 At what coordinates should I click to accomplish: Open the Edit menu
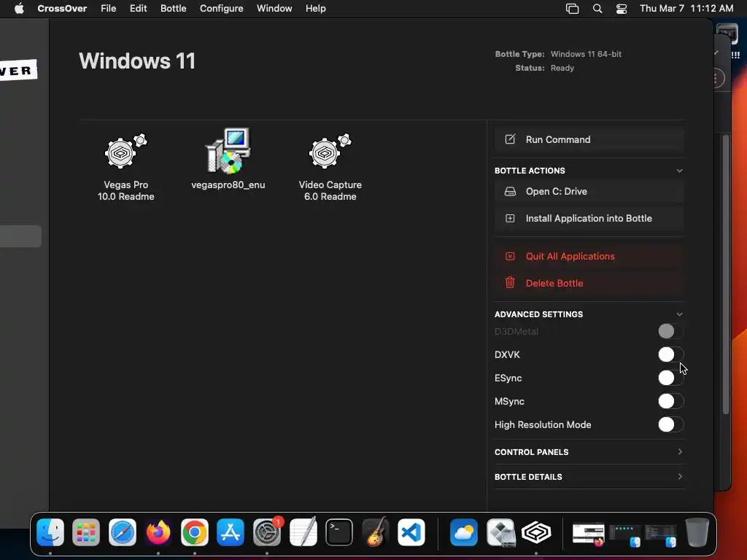(138, 9)
